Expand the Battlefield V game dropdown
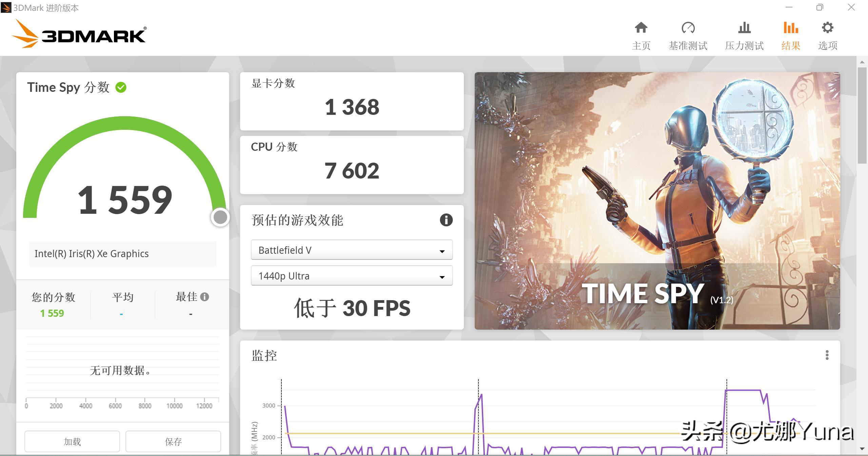 352,250
